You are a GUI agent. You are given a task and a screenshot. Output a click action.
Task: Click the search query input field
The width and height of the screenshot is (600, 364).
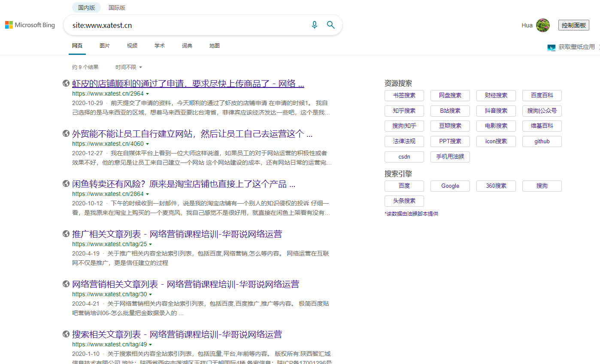189,25
